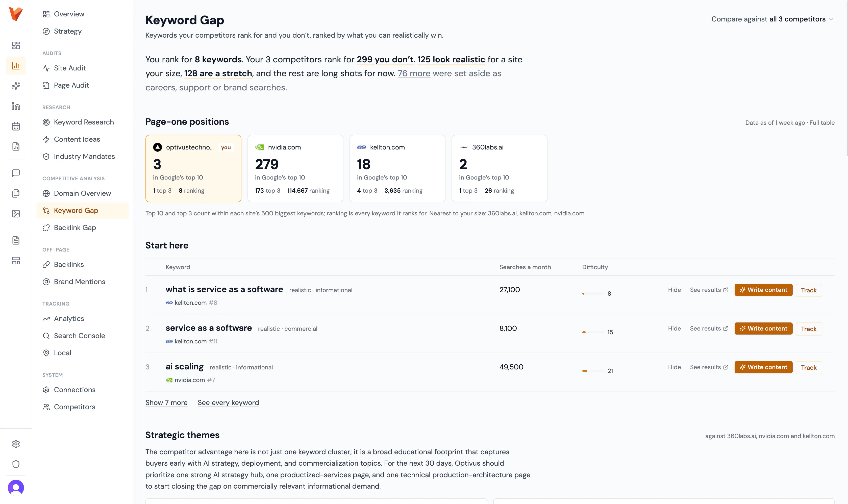Viewport: 848px width, 504px height.
Task: Open Industry Mandates in the sidebar
Action: 83,156
